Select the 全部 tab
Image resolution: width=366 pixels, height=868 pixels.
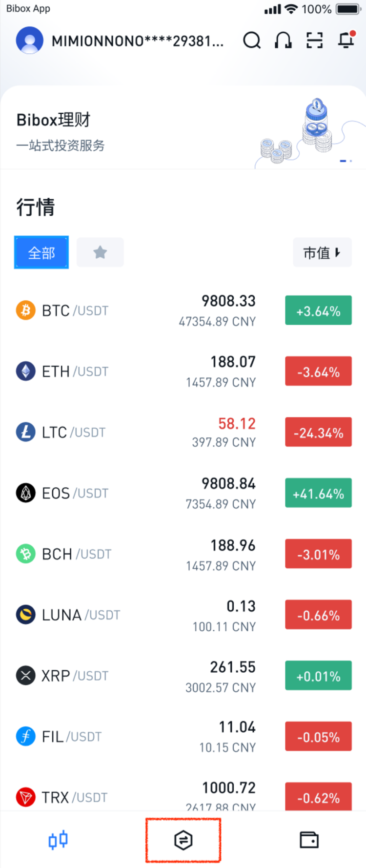[x=41, y=252]
